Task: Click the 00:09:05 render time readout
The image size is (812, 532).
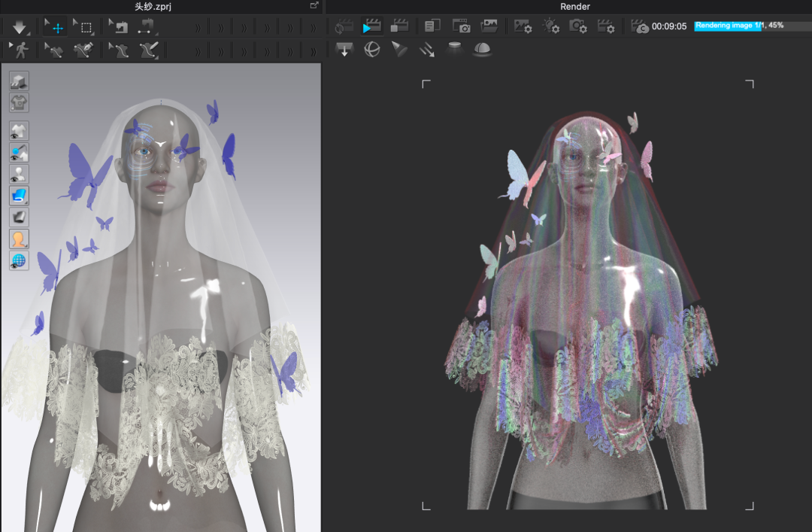Action: click(669, 26)
